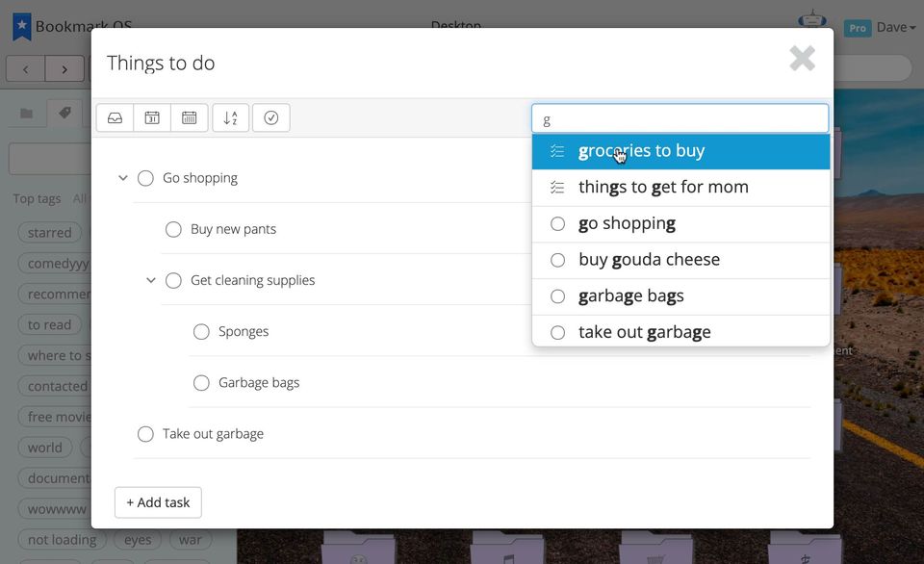Select the day calendar view icon
This screenshot has width=924, height=564.
coord(152,117)
